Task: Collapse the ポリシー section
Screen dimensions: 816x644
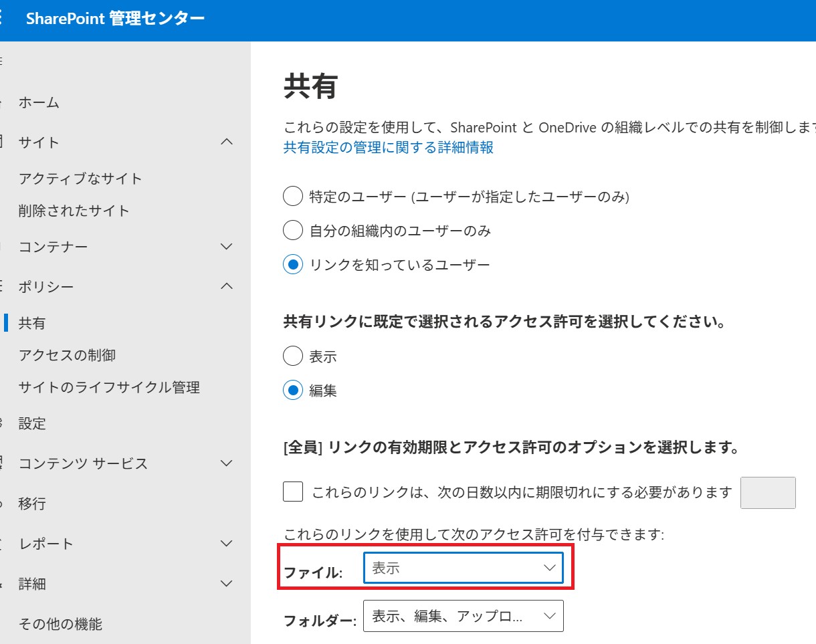Action: pos(226,286)
